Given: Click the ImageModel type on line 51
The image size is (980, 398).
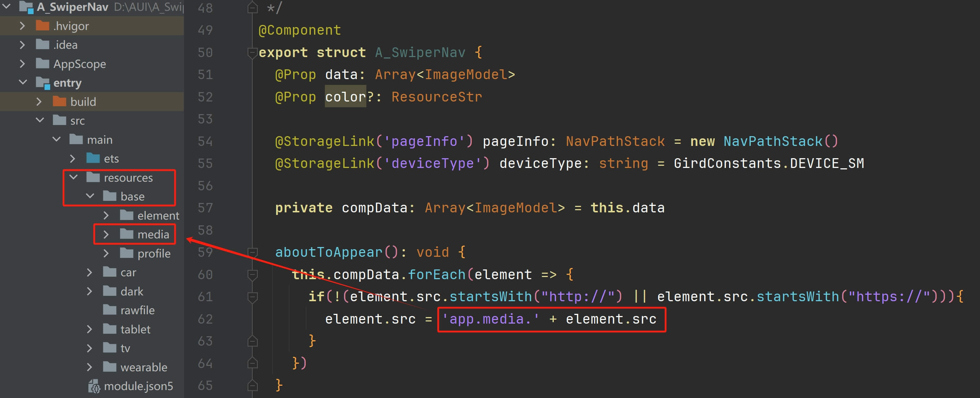Looking at the screenshot, I should coord(466,74).
